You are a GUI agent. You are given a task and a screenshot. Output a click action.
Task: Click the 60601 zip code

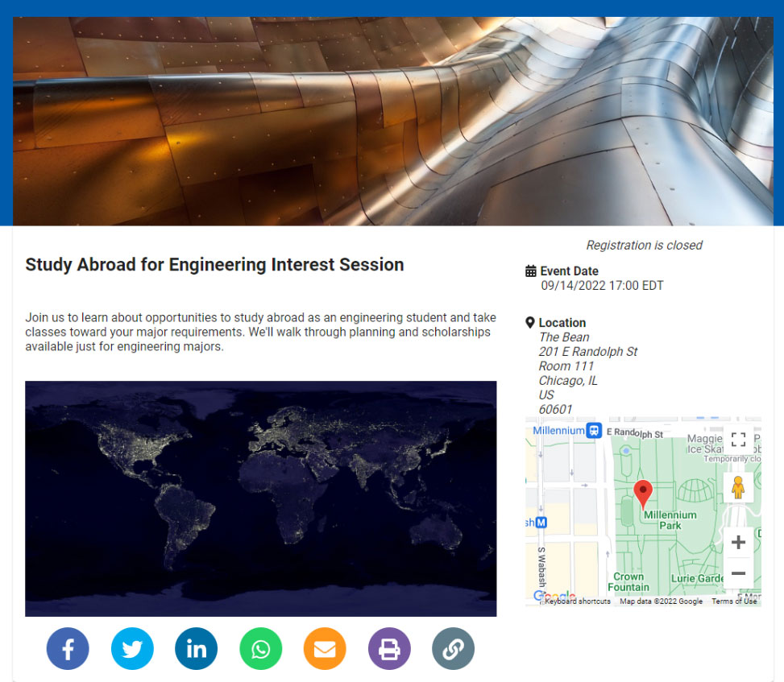pos(555,410)
